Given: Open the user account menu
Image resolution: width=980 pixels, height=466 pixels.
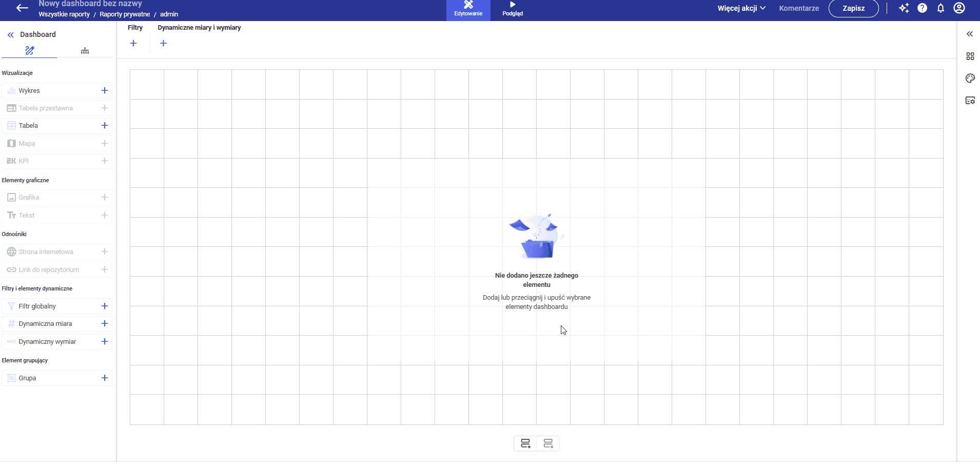Looking at the screenshot, I should point(959,8).
